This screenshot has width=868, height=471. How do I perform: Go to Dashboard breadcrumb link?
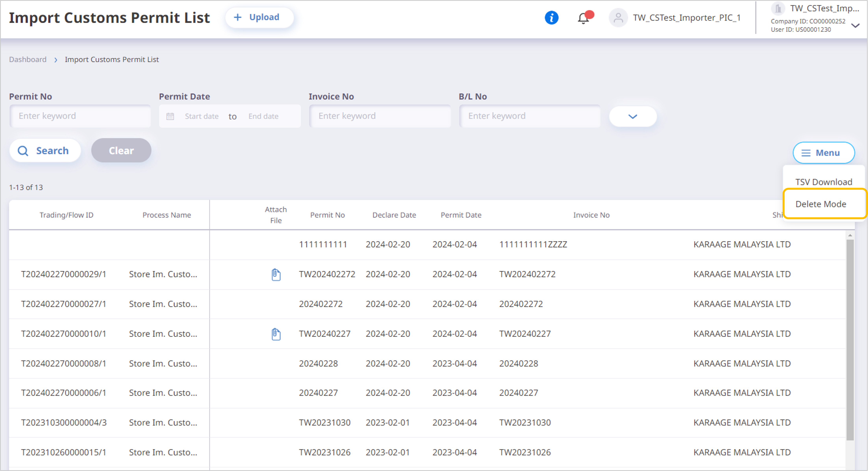tap(28, 59)
